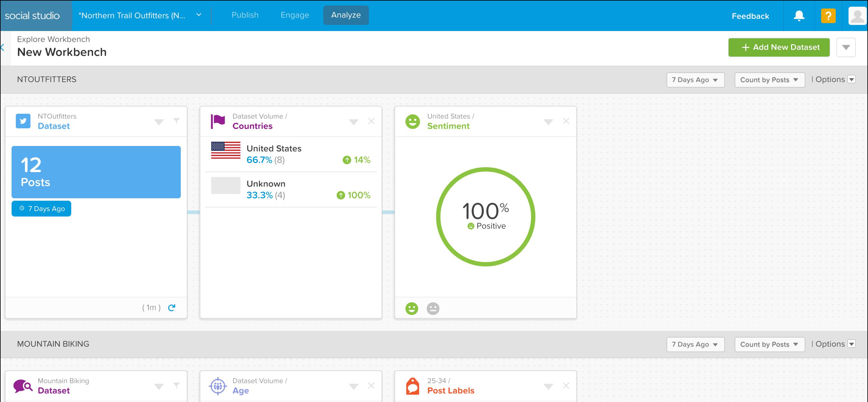Screen dimensions: 868x402
Task: Toggle the neutral sentiment face filter
Action: [433, 308]
